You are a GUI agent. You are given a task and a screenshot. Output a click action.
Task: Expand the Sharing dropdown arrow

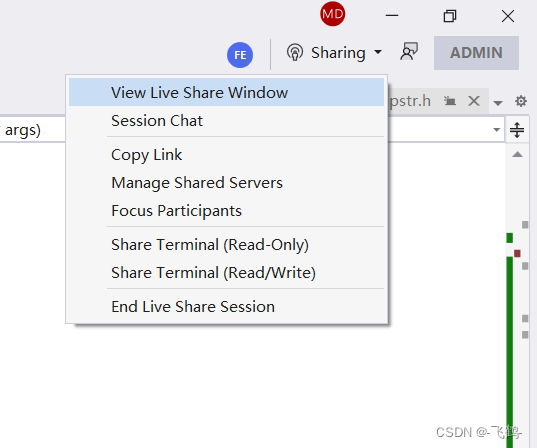point(378,52)
